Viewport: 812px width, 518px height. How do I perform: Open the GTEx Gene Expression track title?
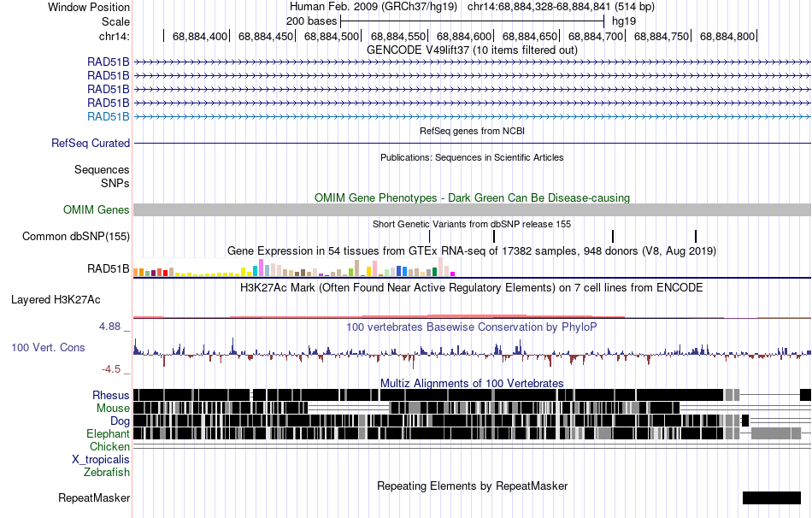click(x=472, y=250)
